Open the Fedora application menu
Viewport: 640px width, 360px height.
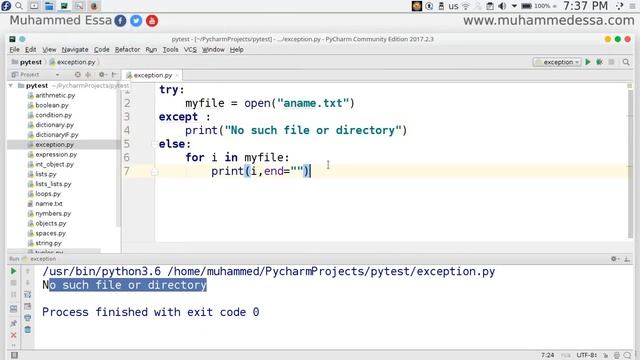6,6
